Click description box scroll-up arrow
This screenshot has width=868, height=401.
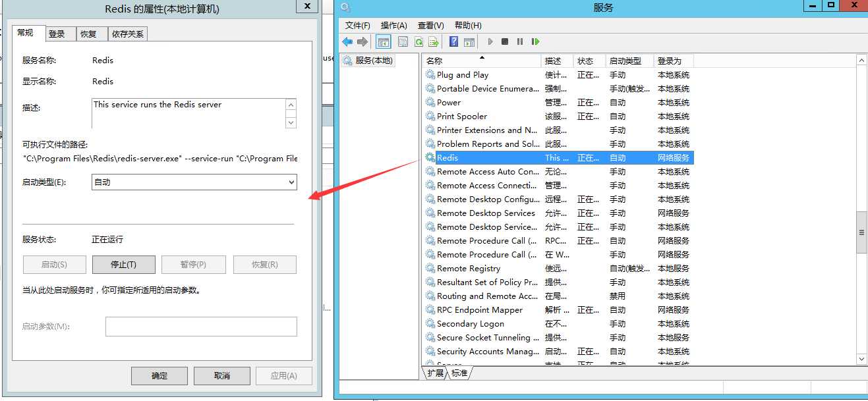291,105
